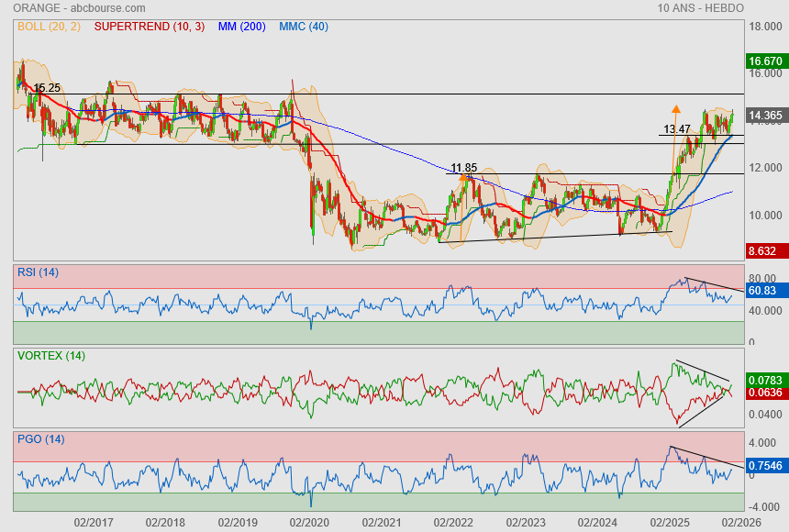Click the ORANGE - abcbourse.com title
The width and height of the screenshot is (789, 532).
click(68, 7)
